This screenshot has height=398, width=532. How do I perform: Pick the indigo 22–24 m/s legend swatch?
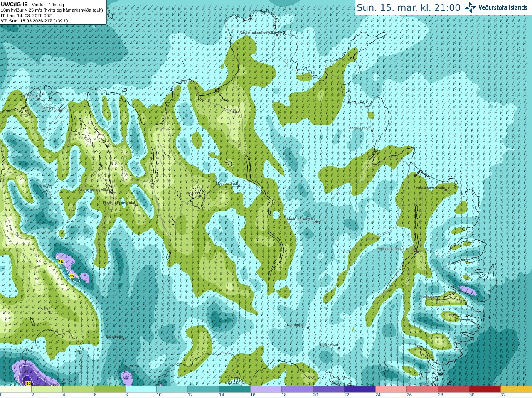[x=360, y=389]
